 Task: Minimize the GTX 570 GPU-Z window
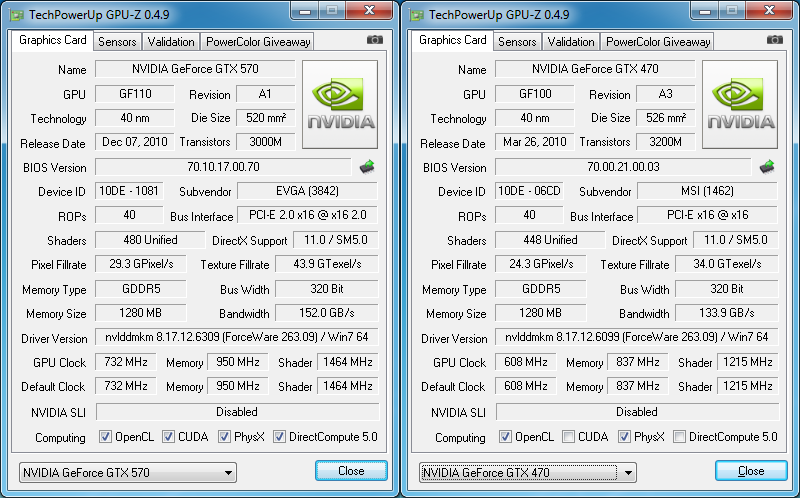pyautogui.click(x=305, y=11)
